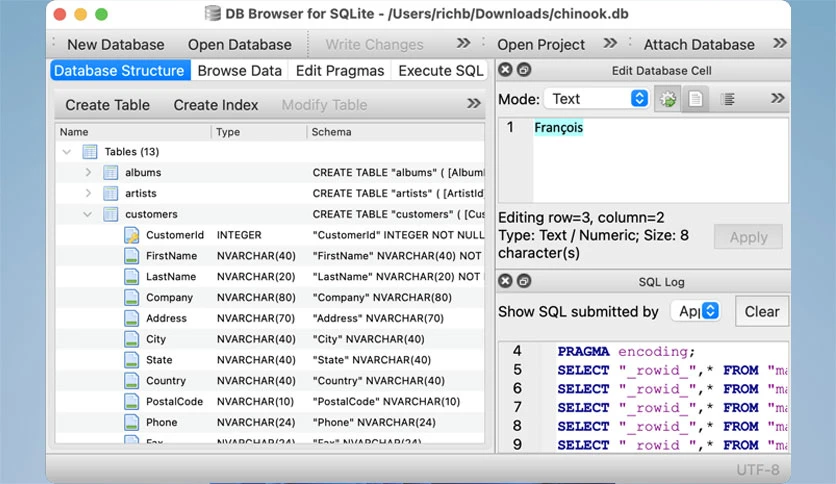Click the PostalCode field icon
The width and height of the screenshot is (836, 484).
coord(131,401)
